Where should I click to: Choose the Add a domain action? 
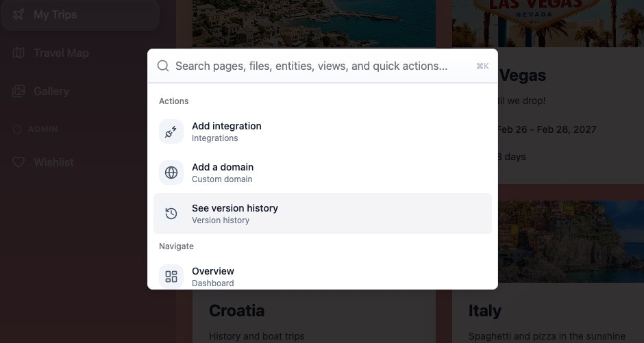click(x=323, y=173)
